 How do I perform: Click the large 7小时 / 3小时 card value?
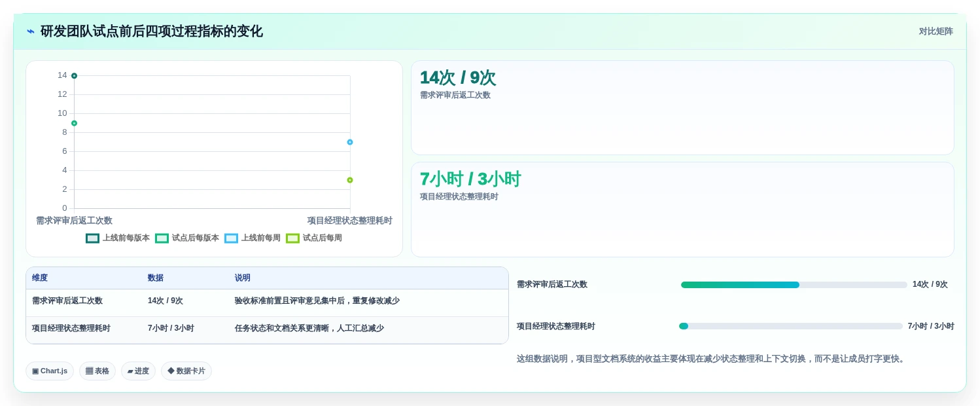(x=470, y=179)
